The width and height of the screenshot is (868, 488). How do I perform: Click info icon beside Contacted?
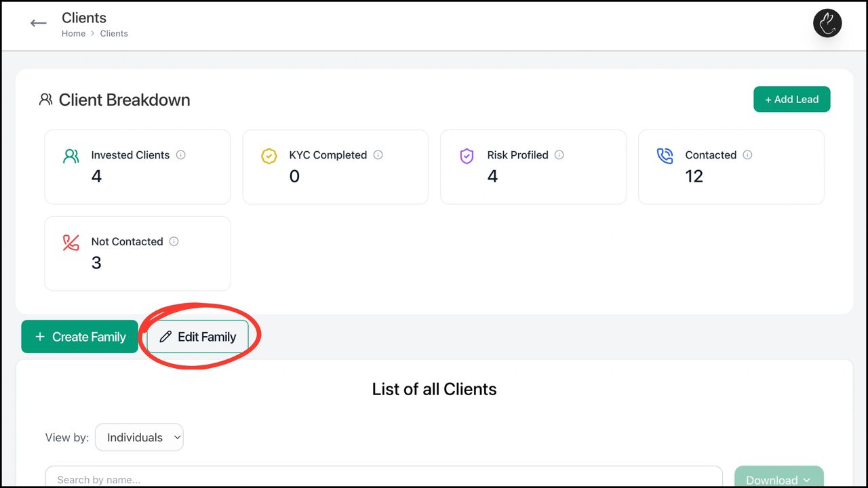point(747,155)
